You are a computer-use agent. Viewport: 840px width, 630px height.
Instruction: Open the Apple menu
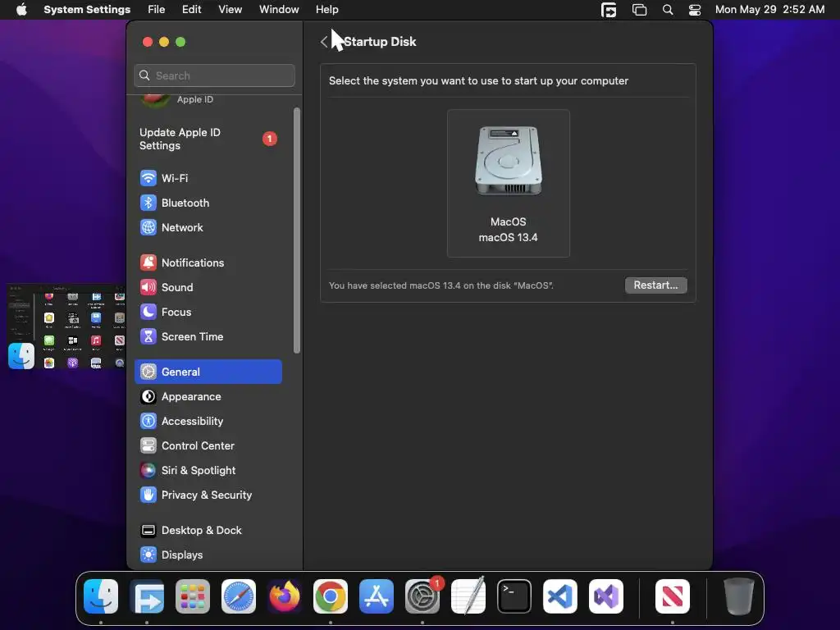[x=21, y=10]
